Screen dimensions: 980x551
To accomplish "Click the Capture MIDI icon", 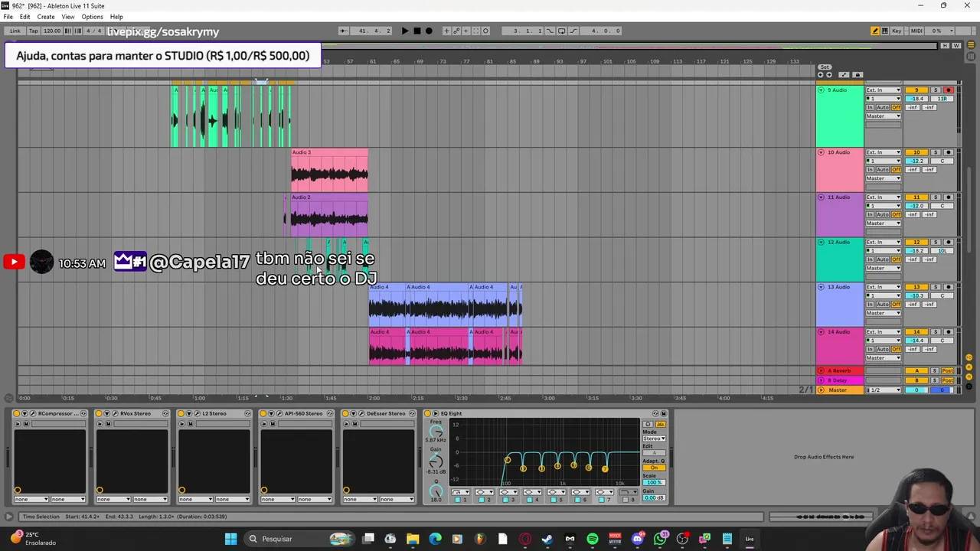I will click(x=475, y=31).
